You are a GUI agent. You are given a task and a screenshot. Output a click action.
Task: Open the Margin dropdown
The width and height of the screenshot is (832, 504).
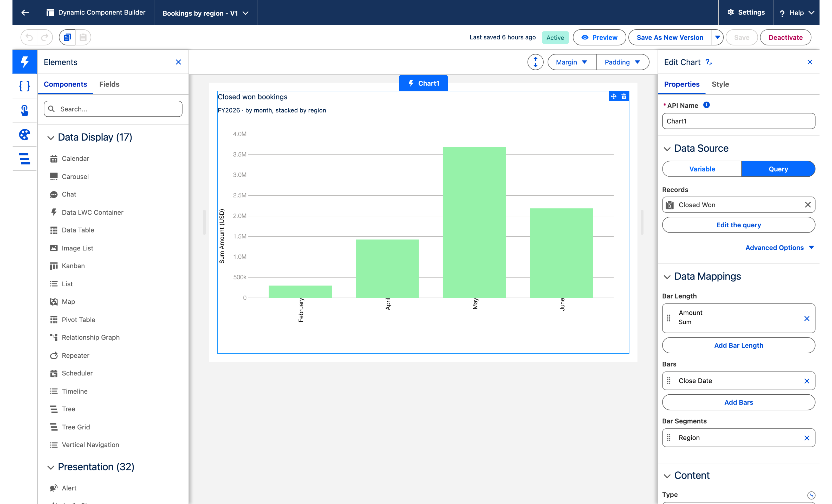click(x=572, y=62)
